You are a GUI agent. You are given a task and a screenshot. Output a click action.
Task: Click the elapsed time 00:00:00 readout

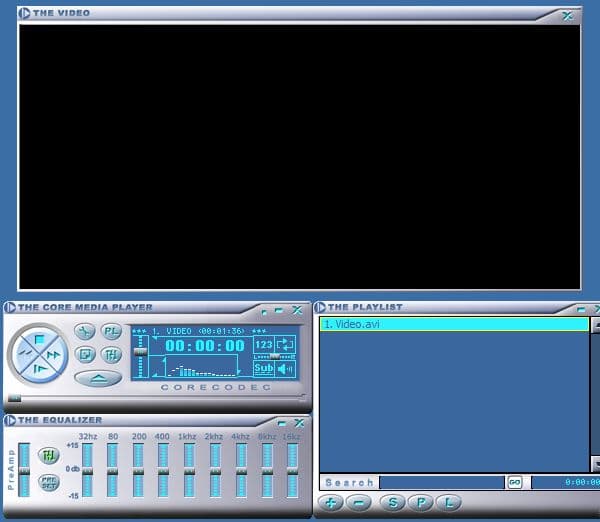pos(205,346)
